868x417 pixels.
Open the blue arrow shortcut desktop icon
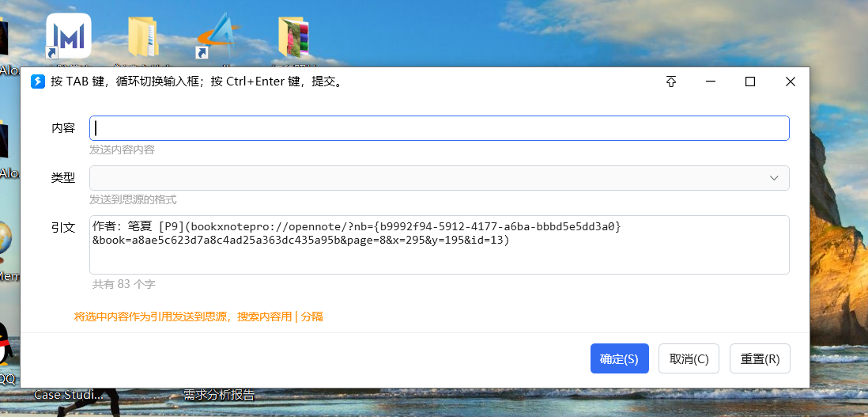pos(218,36)
